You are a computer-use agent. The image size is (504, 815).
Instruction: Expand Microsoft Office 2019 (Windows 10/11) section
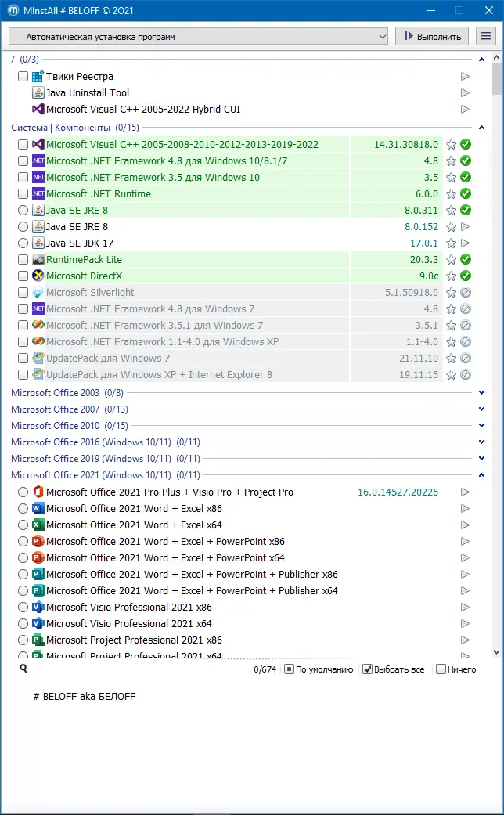pyautogui.click(x=481, y=459)
